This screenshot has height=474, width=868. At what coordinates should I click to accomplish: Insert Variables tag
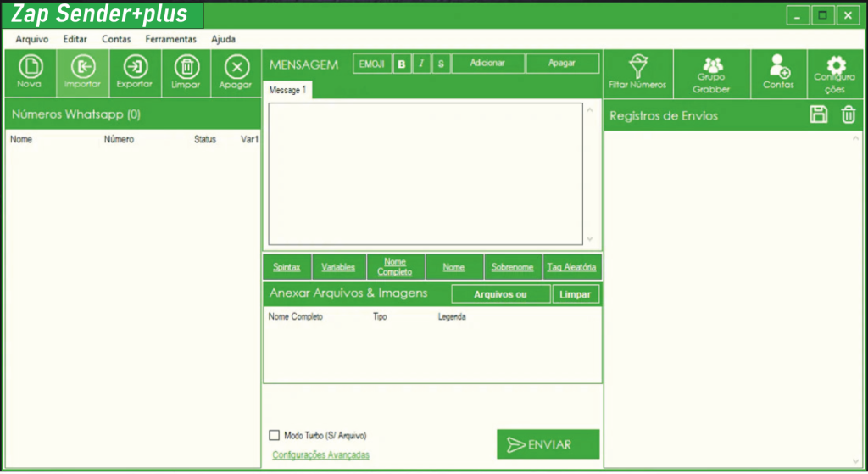click(x=338, y=267)
